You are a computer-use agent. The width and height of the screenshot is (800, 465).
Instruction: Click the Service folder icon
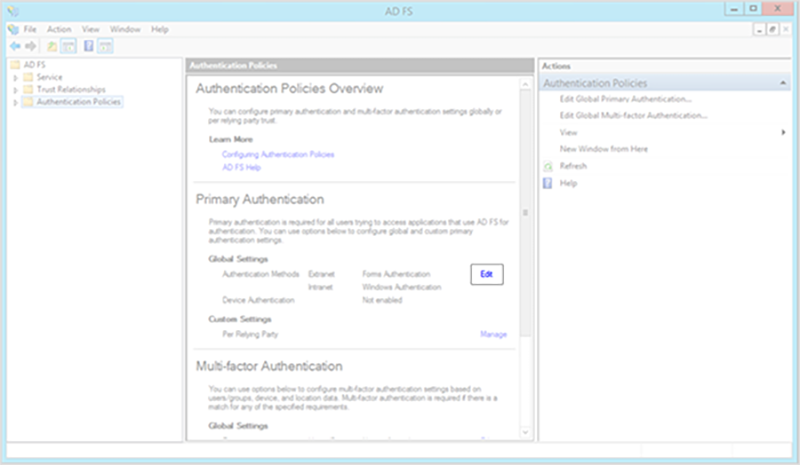pos(29,77)
